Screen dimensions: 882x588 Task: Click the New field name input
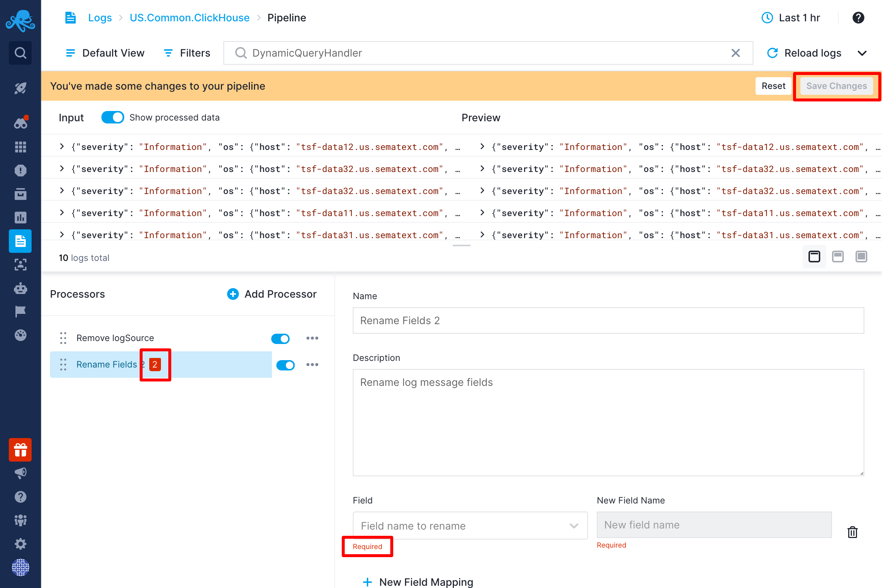pos(714,525)
